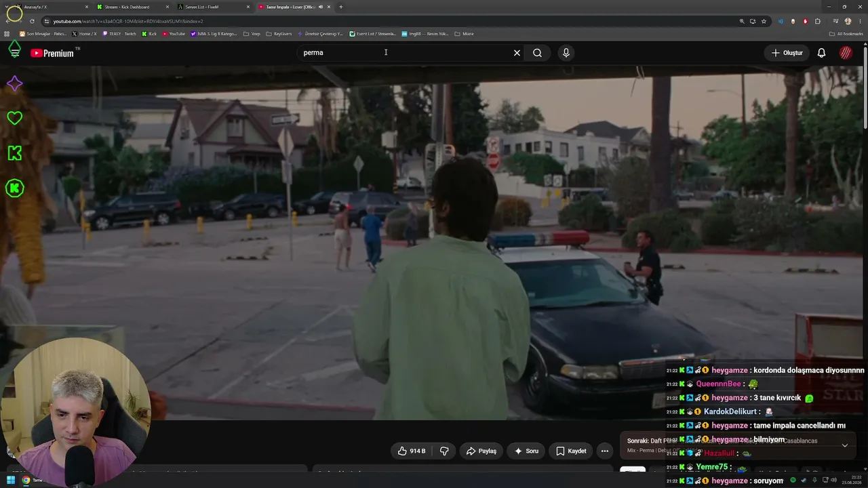Open the Chrome profile avatar
This screenshot has width=868, height=488.
[848, 21]
